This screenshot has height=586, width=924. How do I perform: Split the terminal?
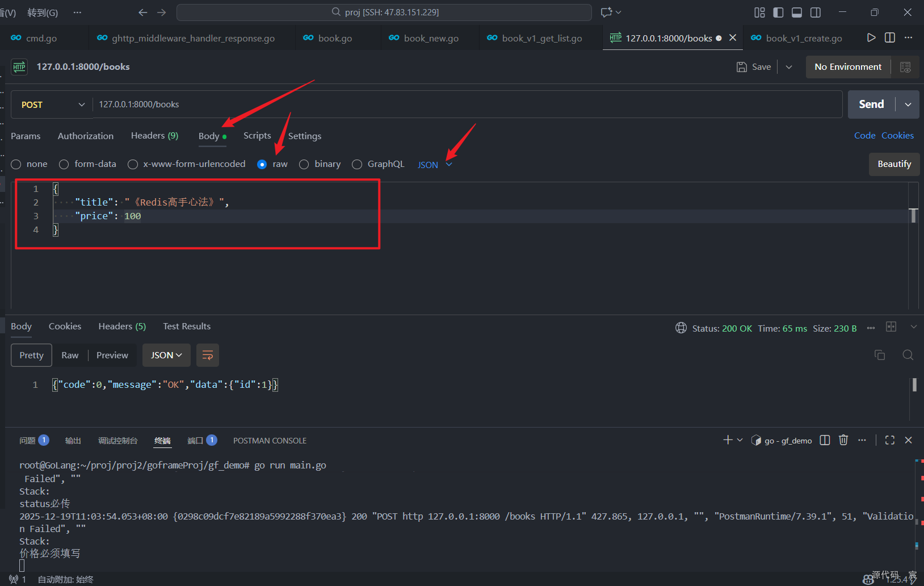[x=825, y=440]
